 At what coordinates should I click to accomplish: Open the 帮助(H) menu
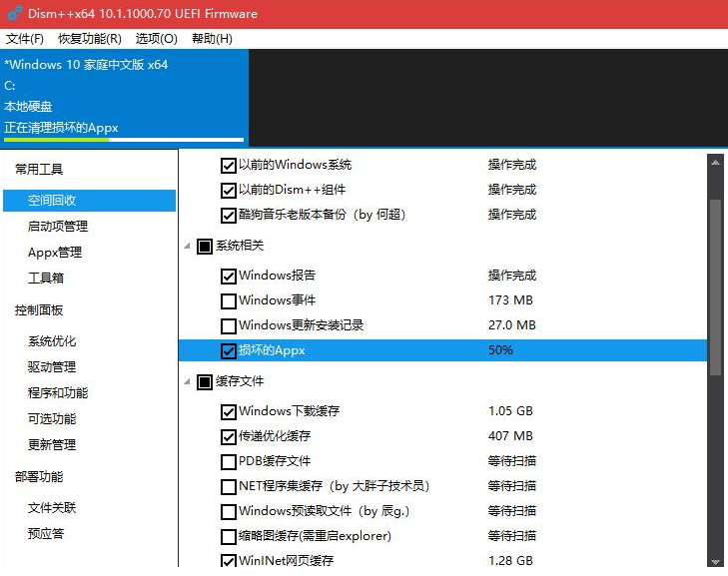[212, 39]
